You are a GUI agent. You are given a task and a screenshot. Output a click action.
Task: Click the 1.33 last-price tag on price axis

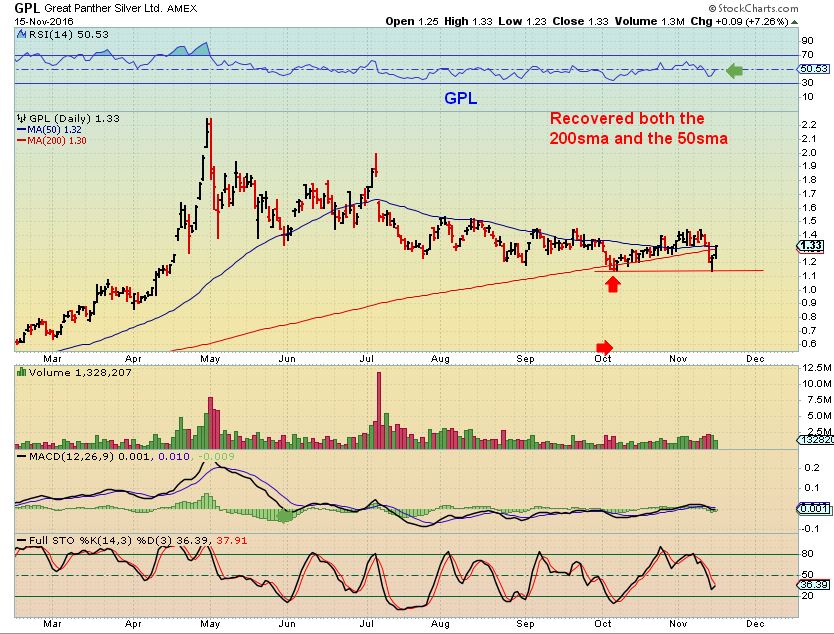pos(811,245)
